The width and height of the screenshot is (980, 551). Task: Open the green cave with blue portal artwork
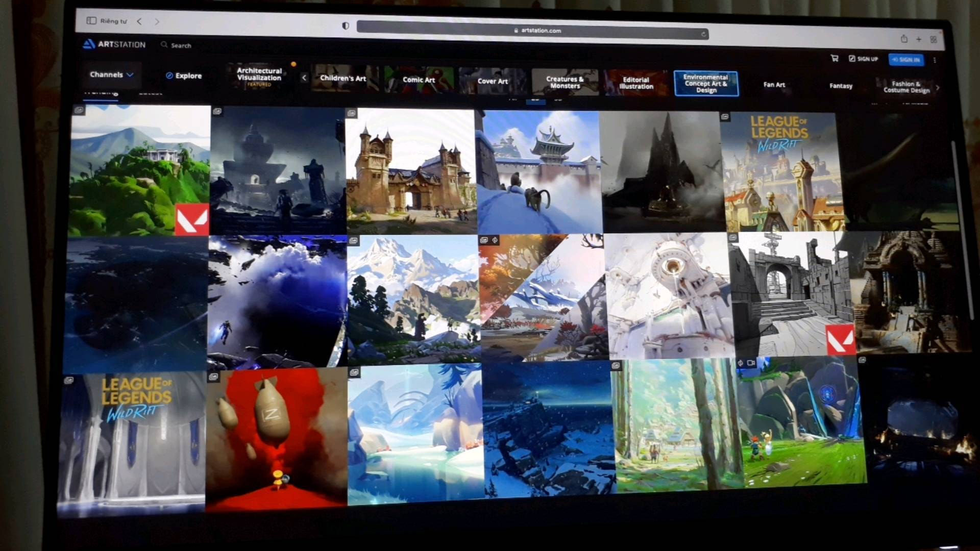pyautogui.click(x=801, y=420)
